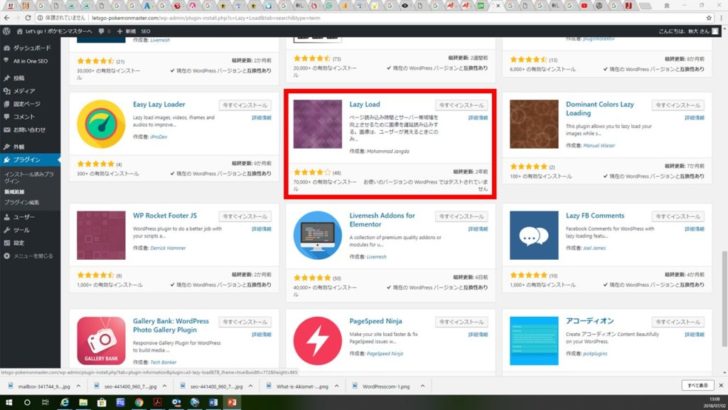View 詳細情報 details for Lazy Load
This screenshot has height=410, width=728.
[478, 118]
